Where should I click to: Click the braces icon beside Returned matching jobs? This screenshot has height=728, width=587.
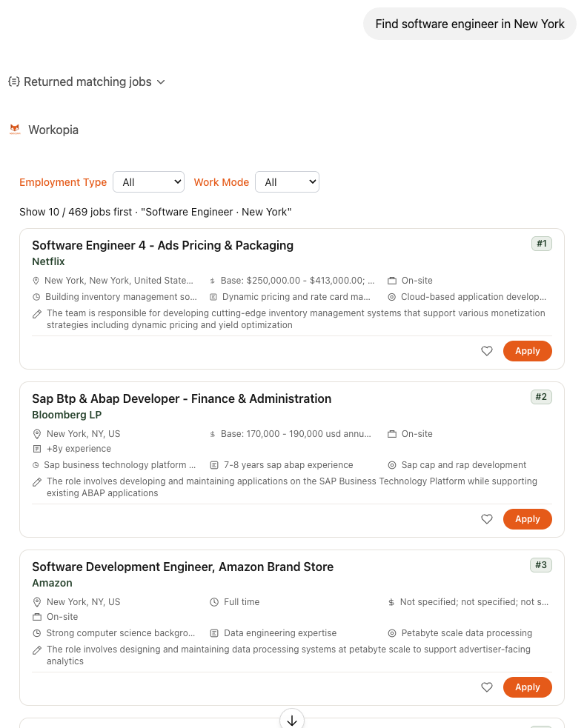point(14,81)
